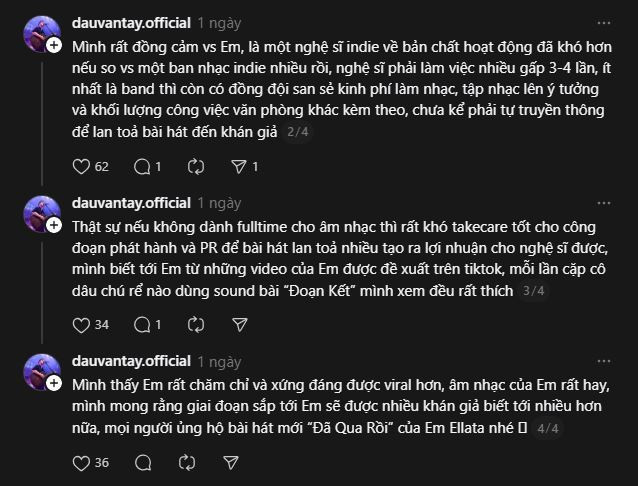Repost the second post marked 3/4
The image size is (638, 486).
pos(186,324)
